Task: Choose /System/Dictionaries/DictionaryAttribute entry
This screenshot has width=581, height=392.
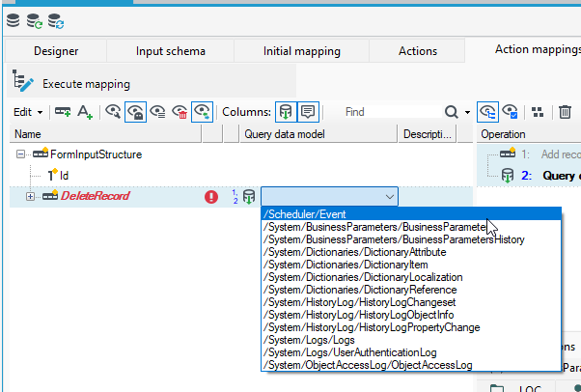Action: point(411,252)
